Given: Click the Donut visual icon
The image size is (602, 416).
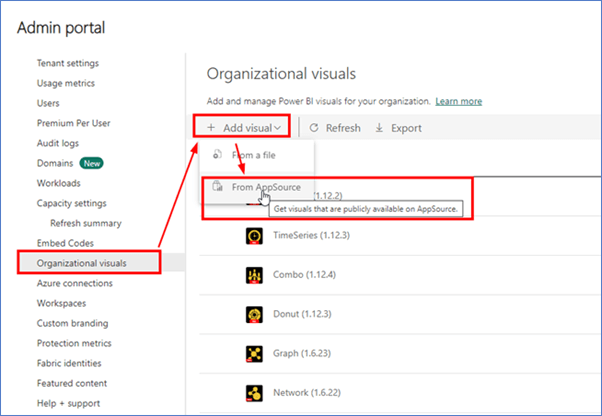Looking at the screenshot, I should click(254, 315).
